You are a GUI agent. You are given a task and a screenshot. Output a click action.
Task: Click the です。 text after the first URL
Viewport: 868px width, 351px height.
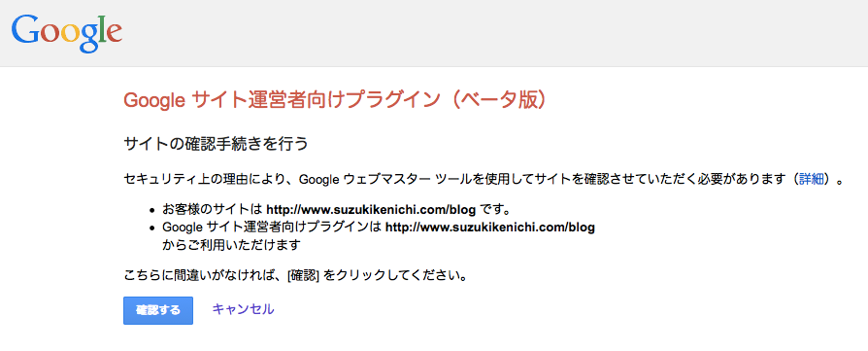pyautogui.click(x=494, y=211)
